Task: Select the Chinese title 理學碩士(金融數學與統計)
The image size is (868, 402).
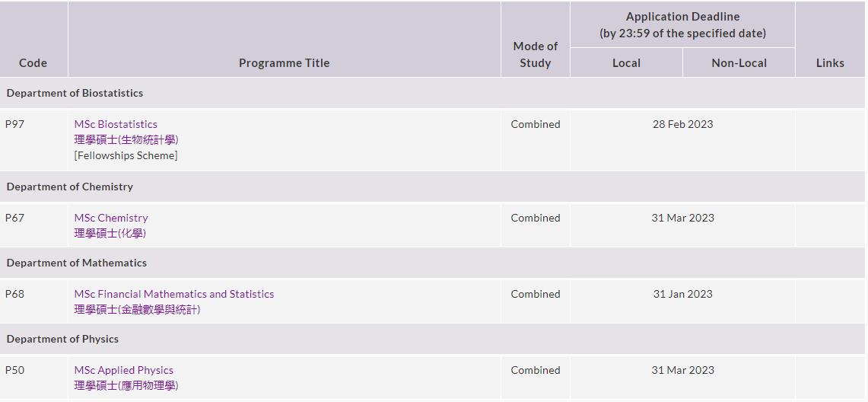Action: point(138,309)
